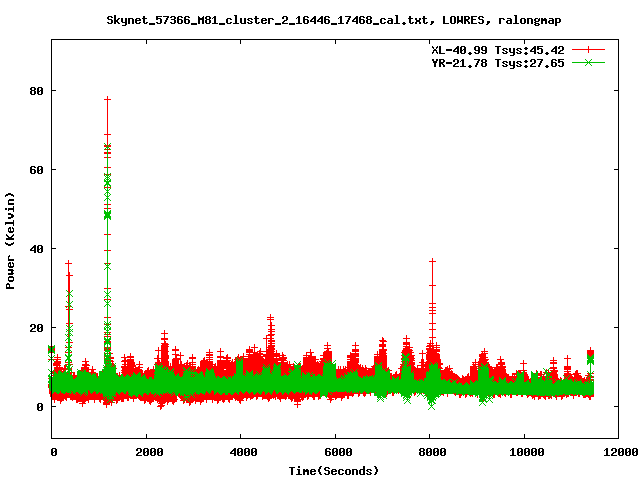Select the YR-21.78 Tsys:27.65 legend entry

point(498,63)
